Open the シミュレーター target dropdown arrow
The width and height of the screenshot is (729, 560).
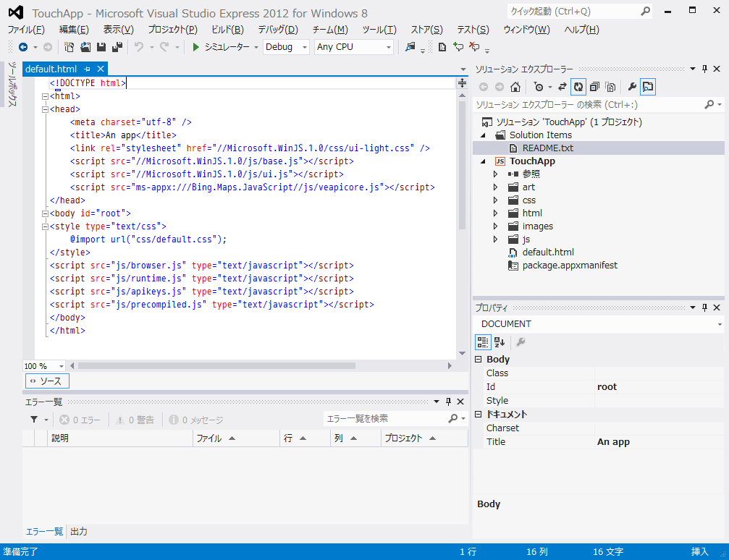point(256,48)
